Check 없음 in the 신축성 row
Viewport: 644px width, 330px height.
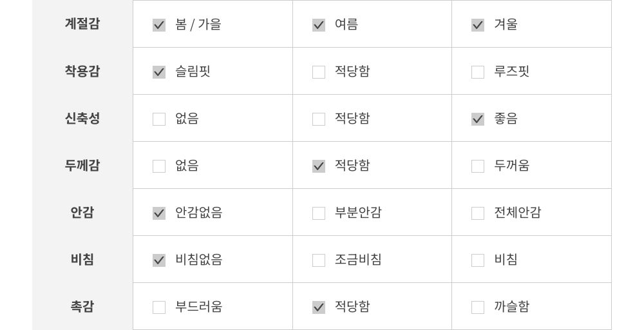pos(159,119)
